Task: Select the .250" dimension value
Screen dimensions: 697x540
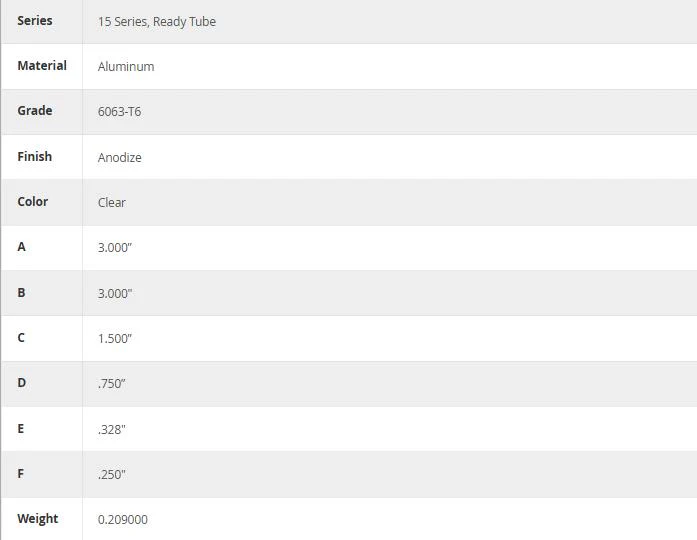Action: click(112, 474)
